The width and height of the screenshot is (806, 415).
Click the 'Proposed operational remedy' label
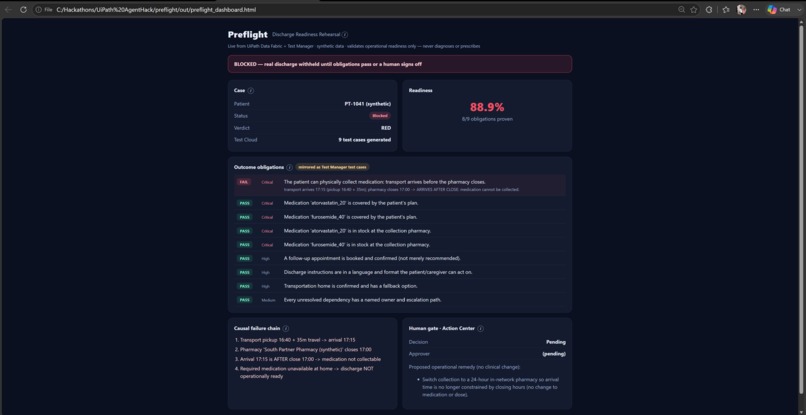click(464, 367)
